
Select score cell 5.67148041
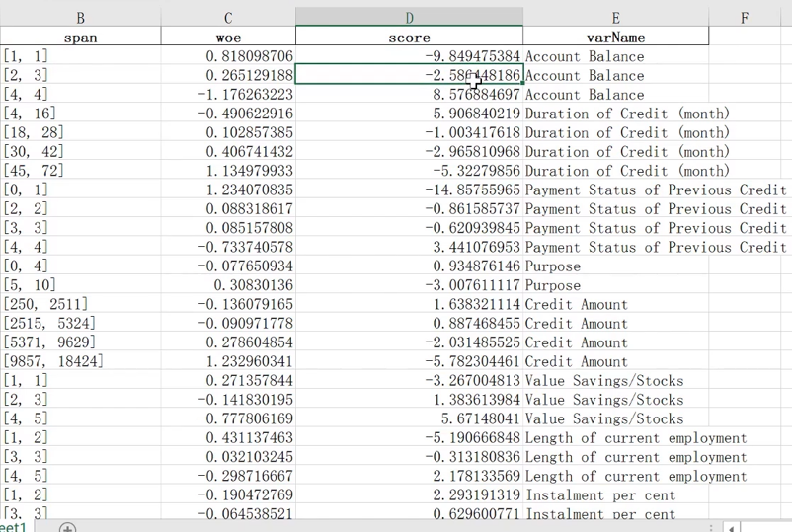point(409,418)
